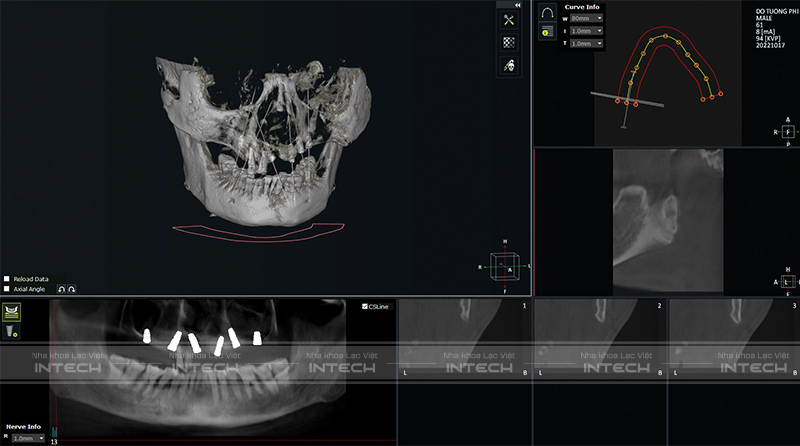Viewport: 800px width, 446px height.
Task: Rotate axial angle clockwise
Action: [72, 289]
